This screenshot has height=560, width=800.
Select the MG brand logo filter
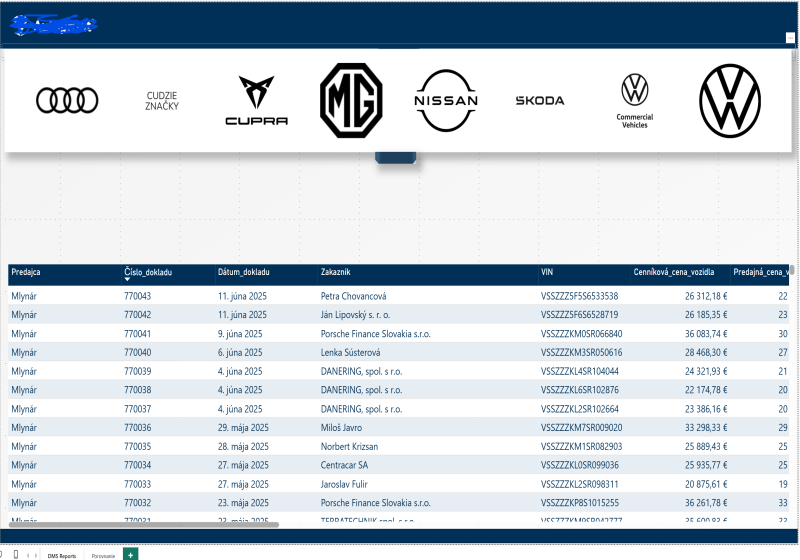[352, 100]
